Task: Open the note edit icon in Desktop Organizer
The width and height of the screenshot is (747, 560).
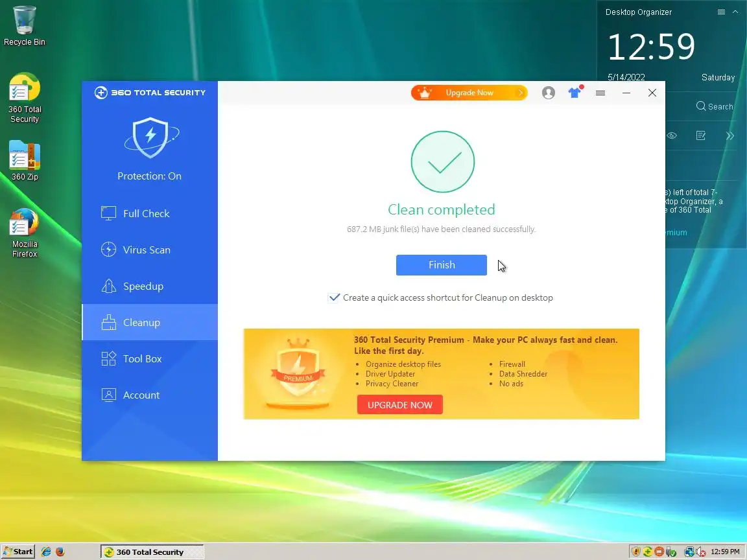Action: click(x=701, y=135)
